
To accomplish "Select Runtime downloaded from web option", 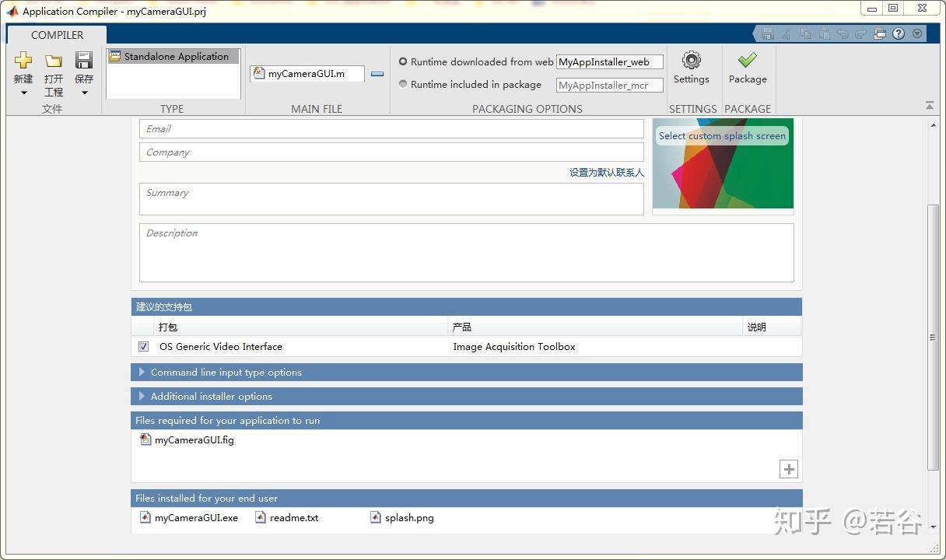I will point(403,61).
